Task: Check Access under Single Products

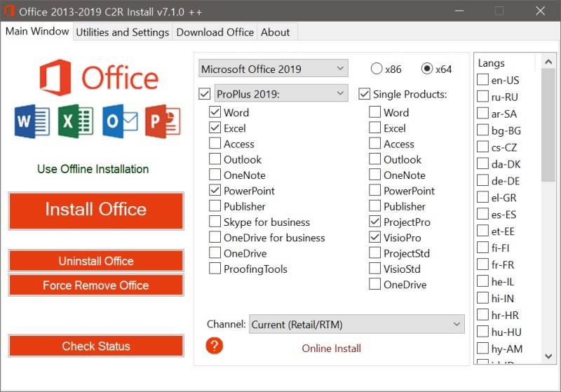Action: pyautogui.click(x=374, y=144)
